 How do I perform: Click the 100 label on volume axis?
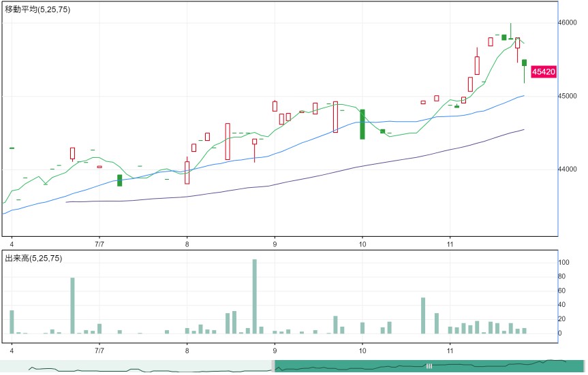[563, 262]
